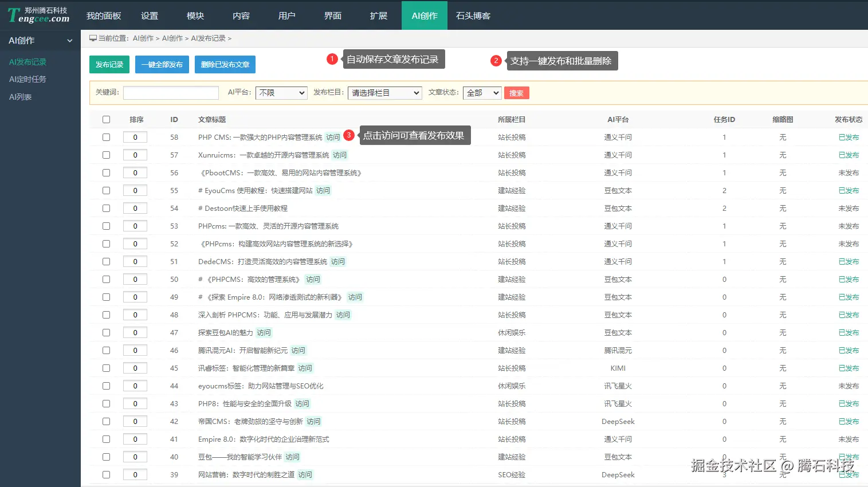
Task: Tick the checkbox for article ID 55
Action: [x=106, y=191]
